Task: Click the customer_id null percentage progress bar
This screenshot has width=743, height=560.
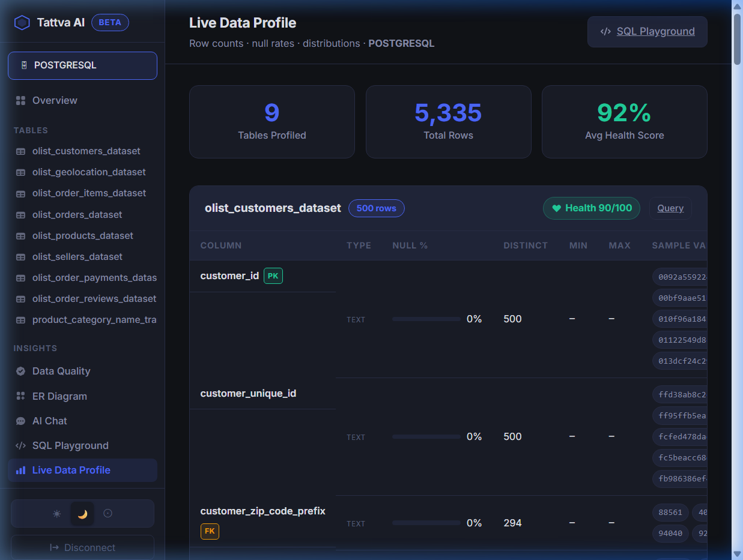Action: click(426, 319)
